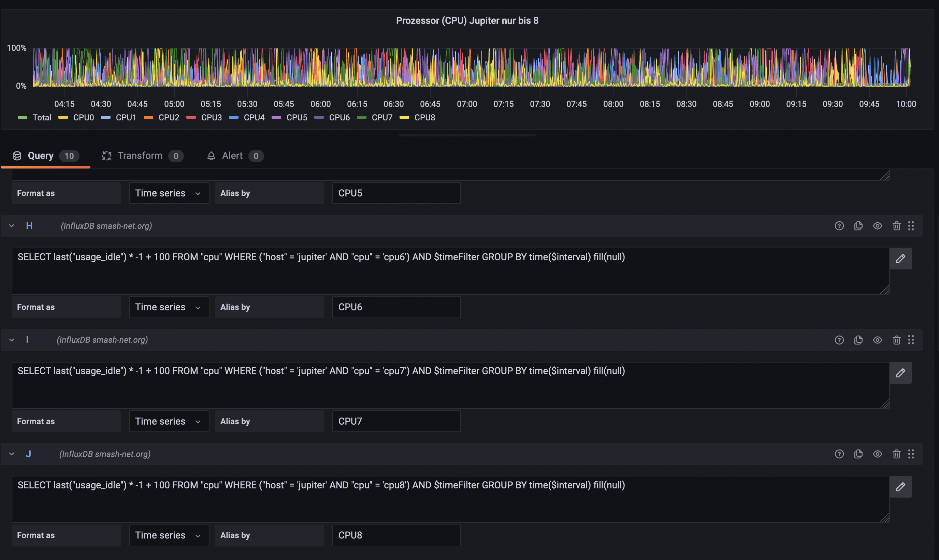Hide the CPU3 series in the legend
The image size is (939, 560).
(211, 117)
